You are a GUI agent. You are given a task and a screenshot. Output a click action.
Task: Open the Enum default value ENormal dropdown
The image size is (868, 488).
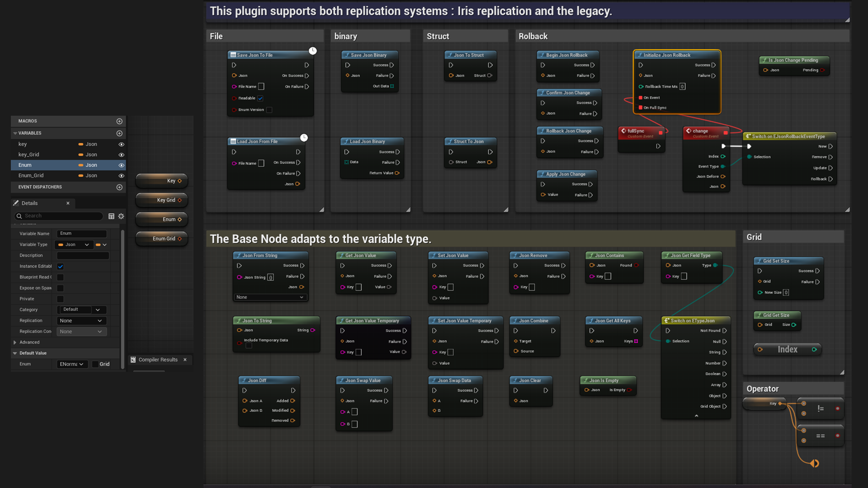point(72,364)
